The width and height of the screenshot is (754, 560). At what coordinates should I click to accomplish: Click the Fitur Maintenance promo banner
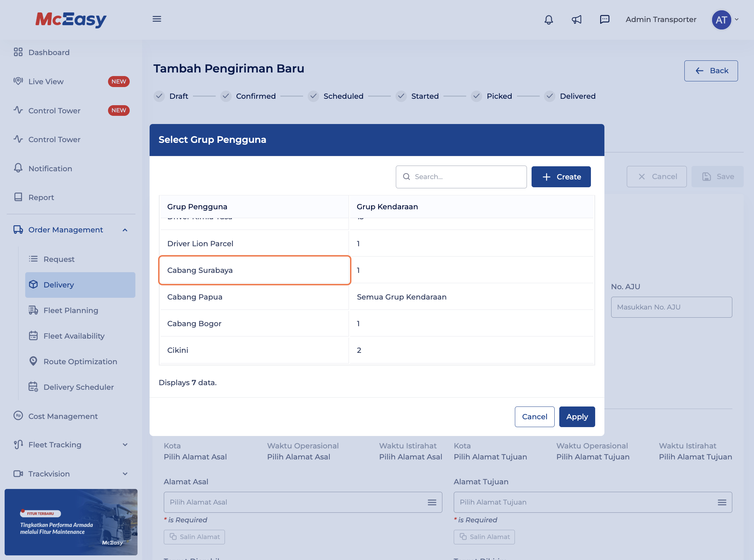click(71, 522)
